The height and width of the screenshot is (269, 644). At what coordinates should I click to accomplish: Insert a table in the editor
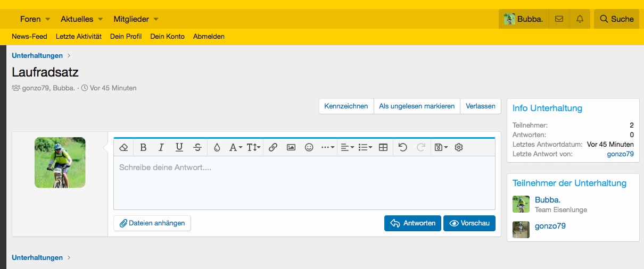(383, 147)
